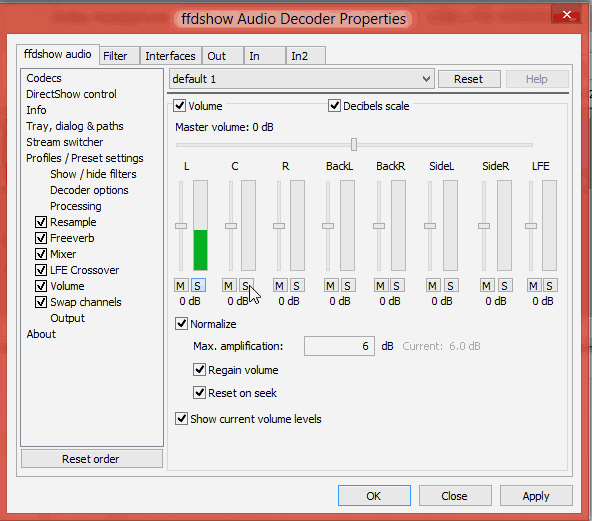Confirm with the OK button
This screenshot has width=592, height=521.
pyautogui.click(x=374, y=496)
